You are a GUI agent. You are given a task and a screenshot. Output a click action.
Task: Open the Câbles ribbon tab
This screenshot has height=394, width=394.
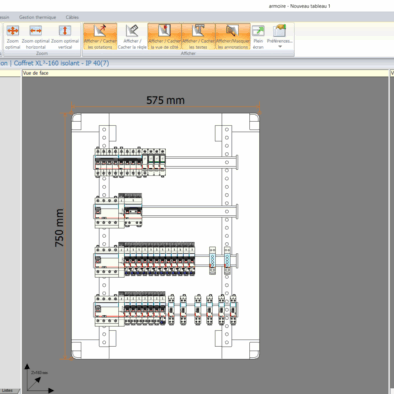(x=72, y=17)
